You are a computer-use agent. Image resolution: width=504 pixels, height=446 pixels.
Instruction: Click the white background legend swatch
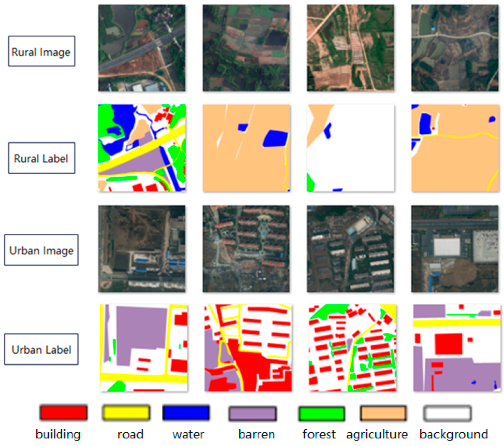coord(447,413)
